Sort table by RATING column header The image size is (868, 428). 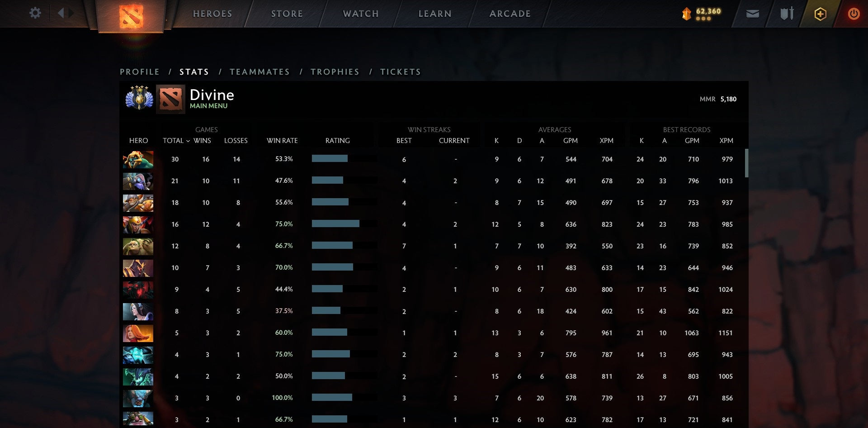click(337, 141)
